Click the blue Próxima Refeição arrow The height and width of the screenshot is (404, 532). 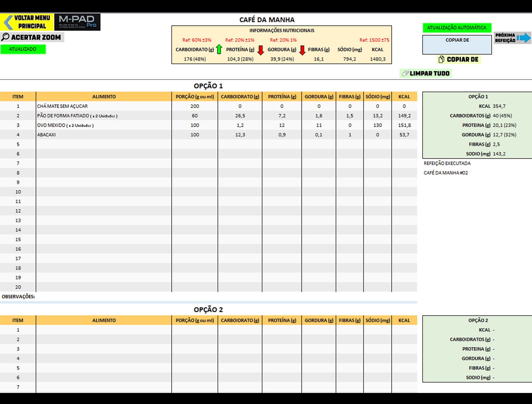coord(524,38)
